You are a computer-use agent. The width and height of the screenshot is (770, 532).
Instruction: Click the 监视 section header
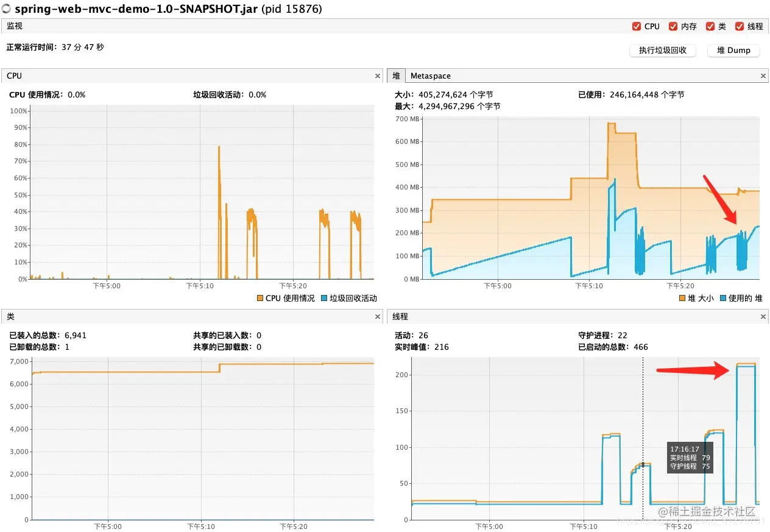pos(15,26)
